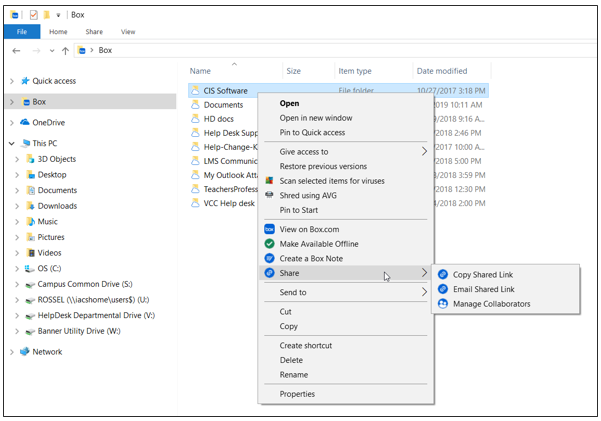Choose Properties from the context menu

[x=297, y=394]
